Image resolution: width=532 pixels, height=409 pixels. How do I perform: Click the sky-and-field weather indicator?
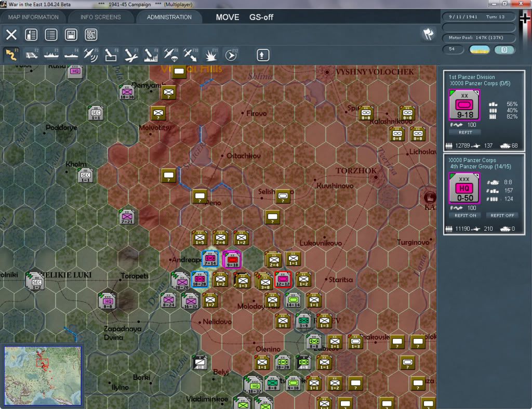pyautogui.click(x=480, y=50)
